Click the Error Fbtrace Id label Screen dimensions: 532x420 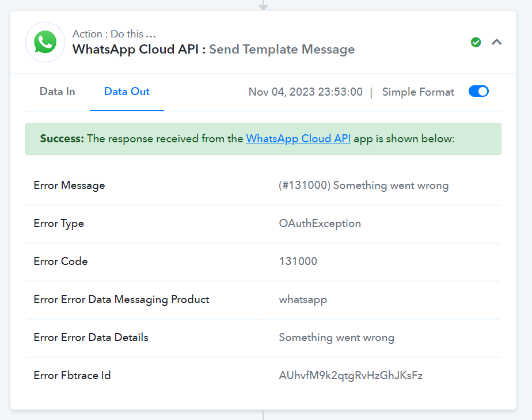73,376
